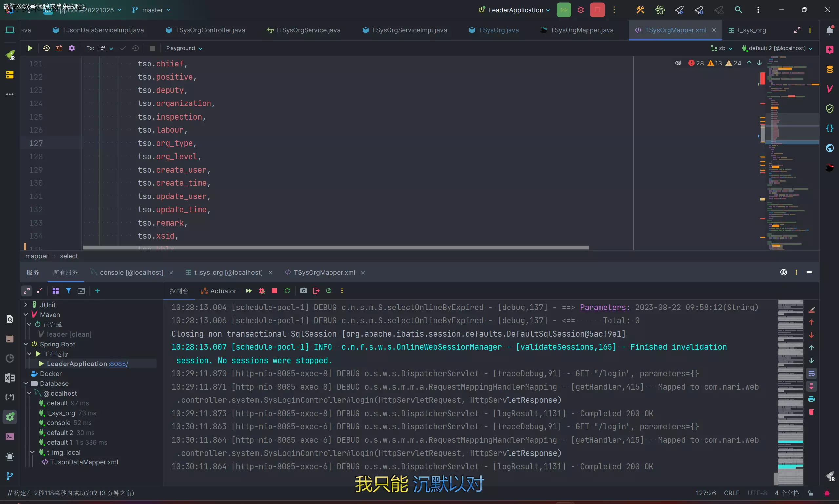Click the debug bug icon next to LeaderApplication

[x=581, y=10]
